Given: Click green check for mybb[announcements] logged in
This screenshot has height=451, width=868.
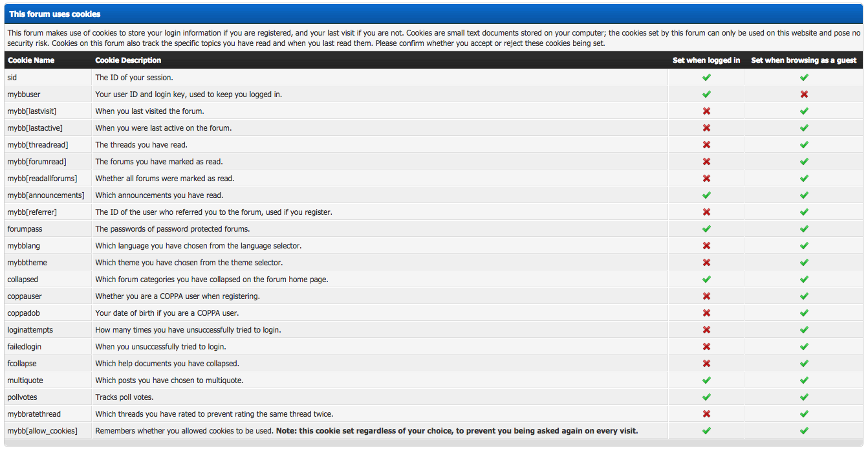Looking at the screenshot, I should click(x=706, y=195).
